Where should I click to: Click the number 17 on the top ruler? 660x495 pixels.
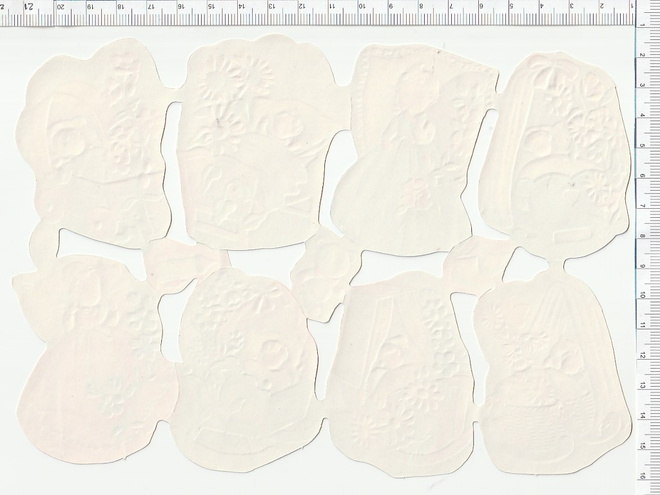151,7
